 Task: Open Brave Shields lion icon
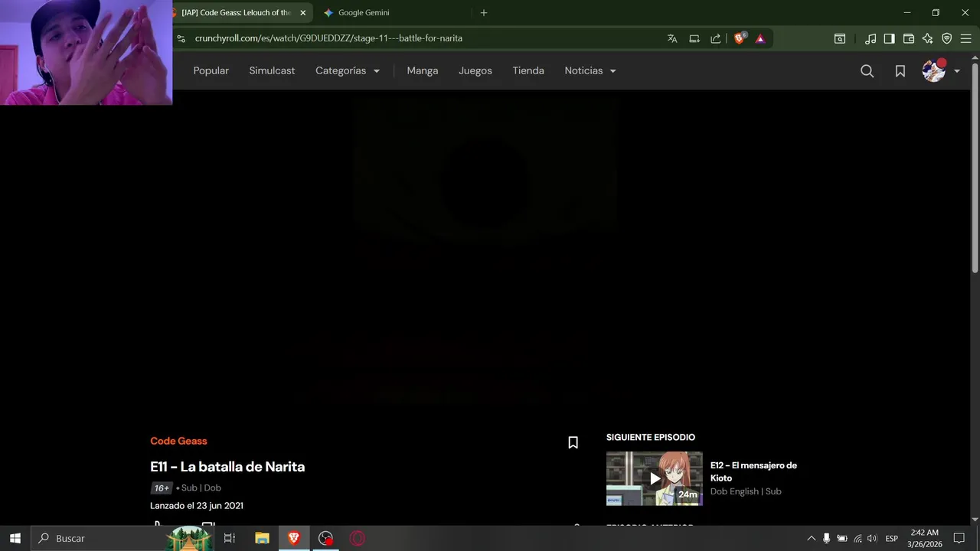[x=740, y=38]
